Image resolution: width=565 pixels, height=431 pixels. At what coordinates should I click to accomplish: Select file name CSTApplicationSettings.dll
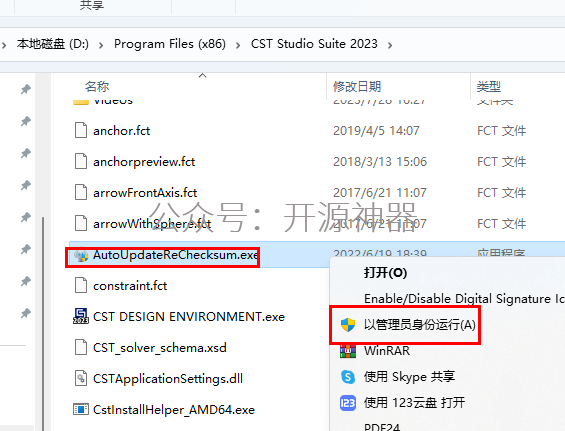click(x=168, y=379)
